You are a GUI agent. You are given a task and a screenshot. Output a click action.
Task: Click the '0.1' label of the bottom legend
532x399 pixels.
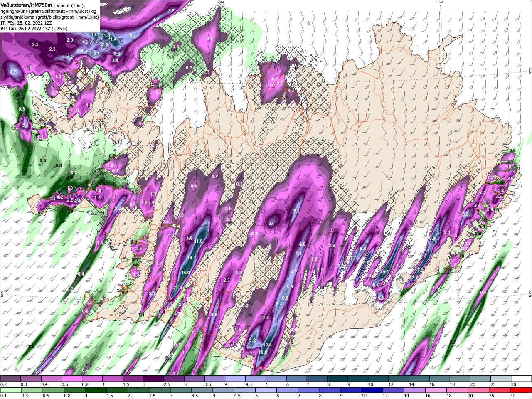click(3, 396)
